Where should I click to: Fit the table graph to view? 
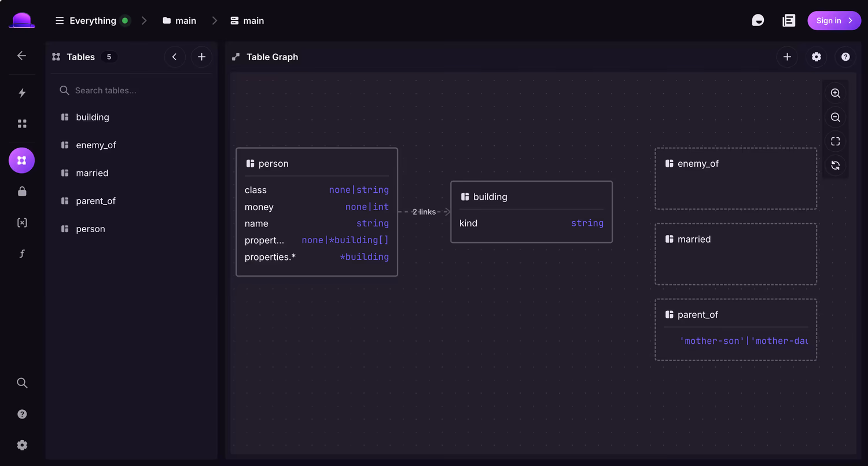click(x=835, y=141)
